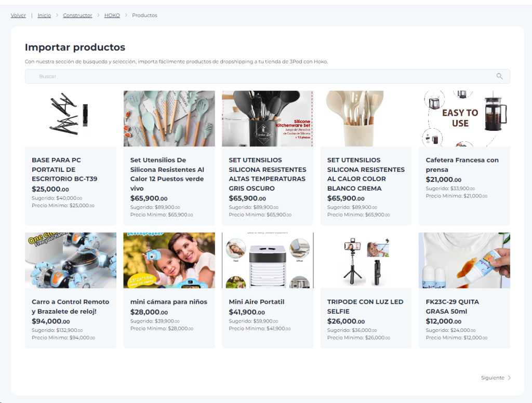This screenshot has height=403, width=532.
Task: Go to next page with Siguiente
Action: tap(496, 378)
